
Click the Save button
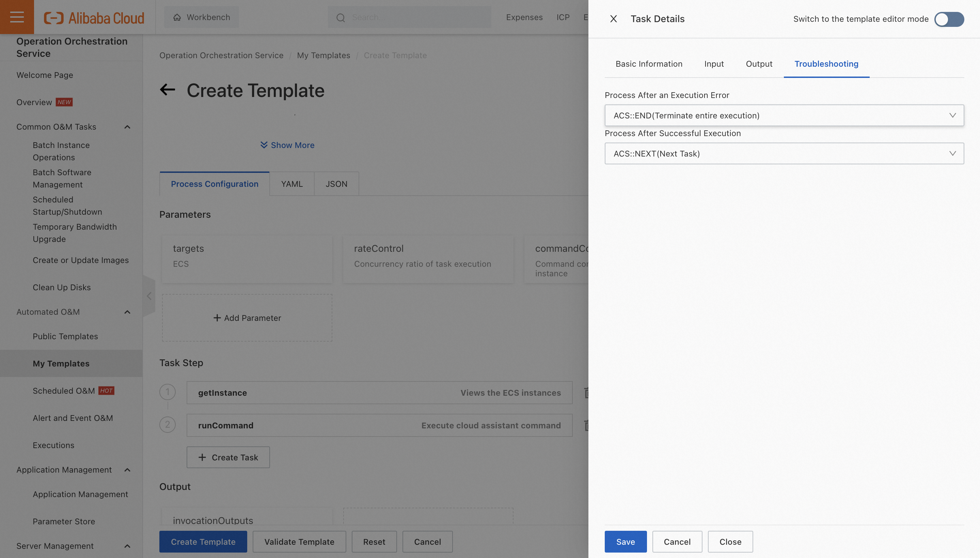coord(625,542)
